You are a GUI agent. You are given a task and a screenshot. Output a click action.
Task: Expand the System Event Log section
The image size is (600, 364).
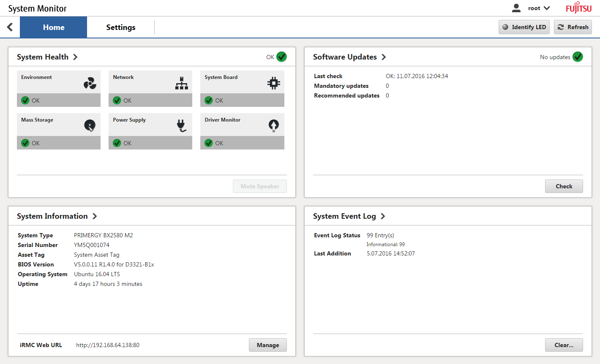[383, 216]
